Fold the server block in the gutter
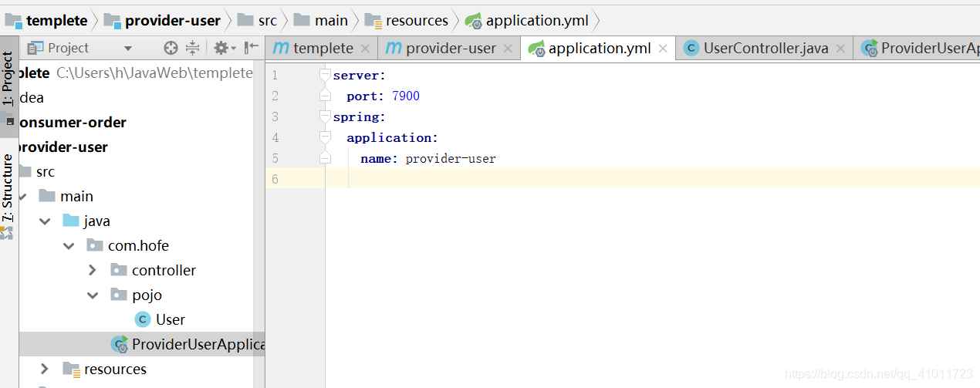980x388 pixels. click(325, 75)
